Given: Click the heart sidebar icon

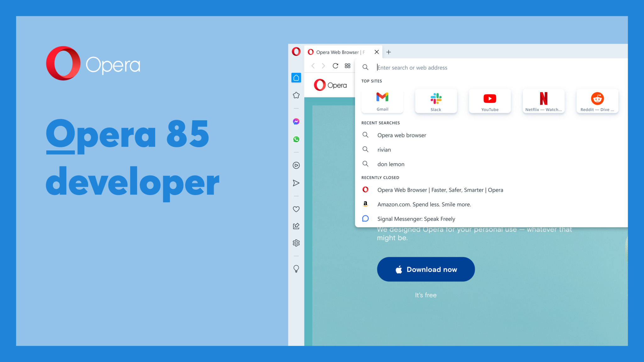Looking at the screenshot, I should coord(296,209).
